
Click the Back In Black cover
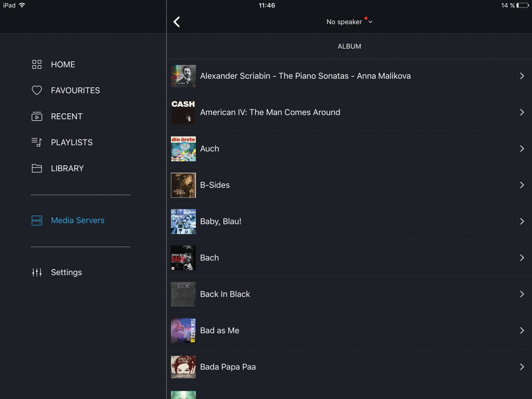[183, 294]
